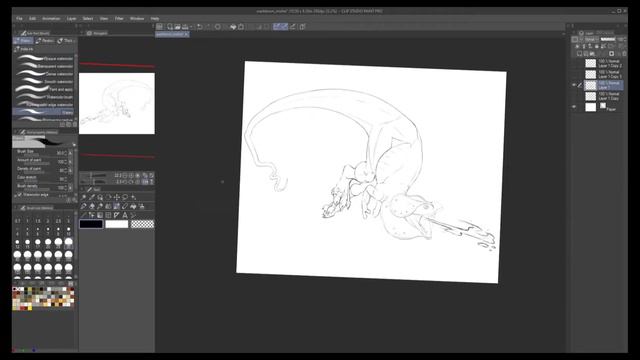640x360 pixels.
Task: Click the white sub color swatch
Action: (x=117, y=224)
